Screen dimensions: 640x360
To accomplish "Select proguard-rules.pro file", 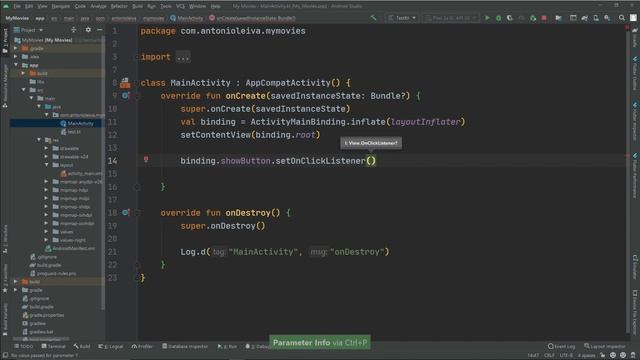I will 53,273.
